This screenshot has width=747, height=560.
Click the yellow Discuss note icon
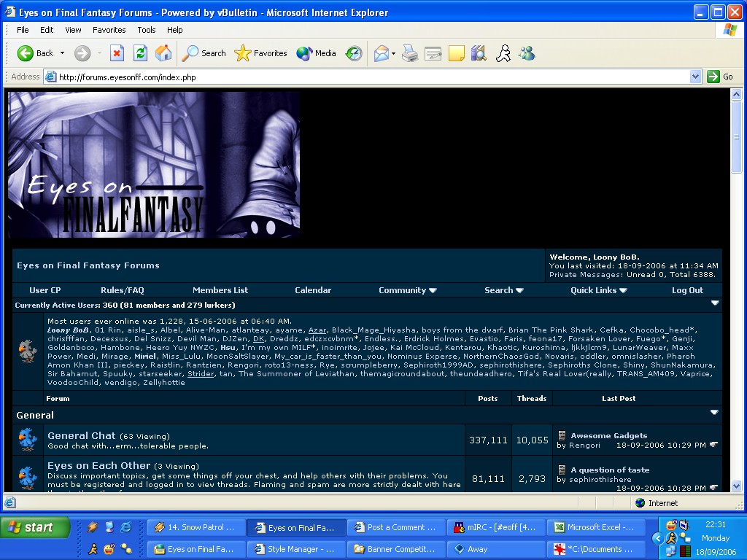(457, 53)
